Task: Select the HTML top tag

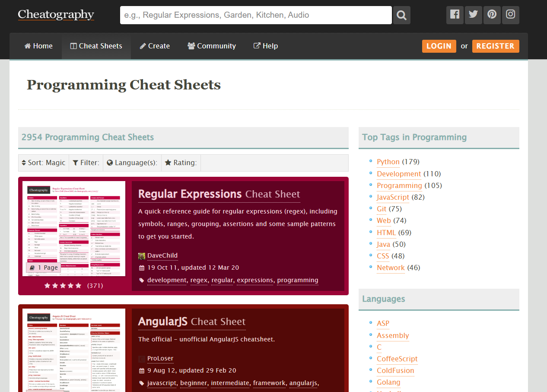Action: coord(386,233)
